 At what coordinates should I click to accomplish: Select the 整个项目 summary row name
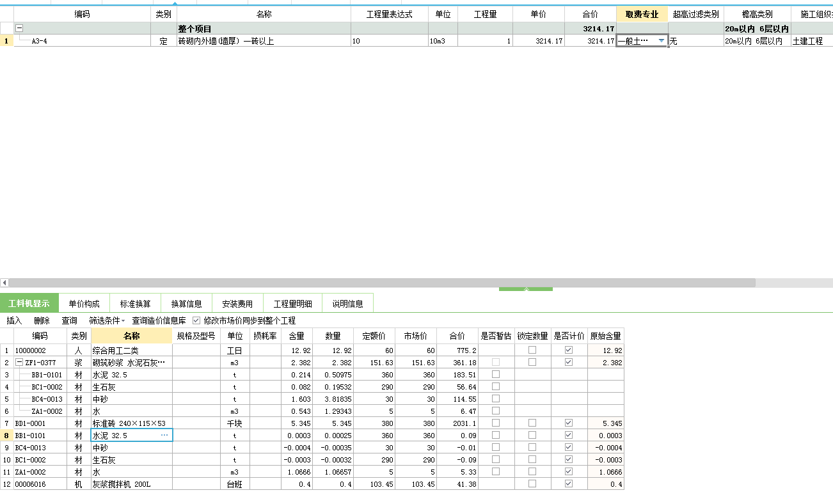pos(264,29)
